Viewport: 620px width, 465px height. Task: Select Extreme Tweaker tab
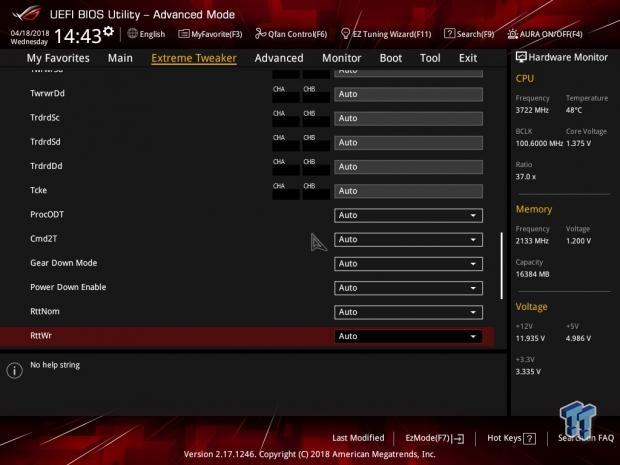pos(194,58)
